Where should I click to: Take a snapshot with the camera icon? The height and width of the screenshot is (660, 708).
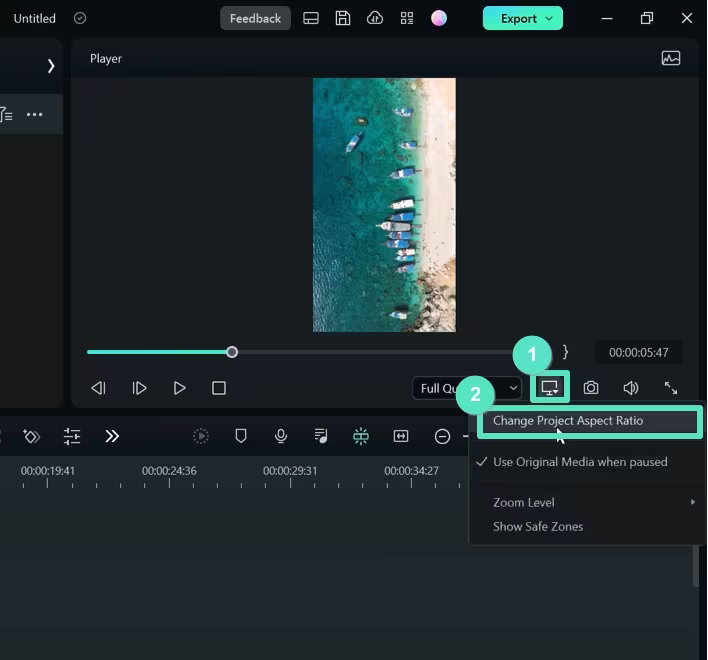(591, 388)
